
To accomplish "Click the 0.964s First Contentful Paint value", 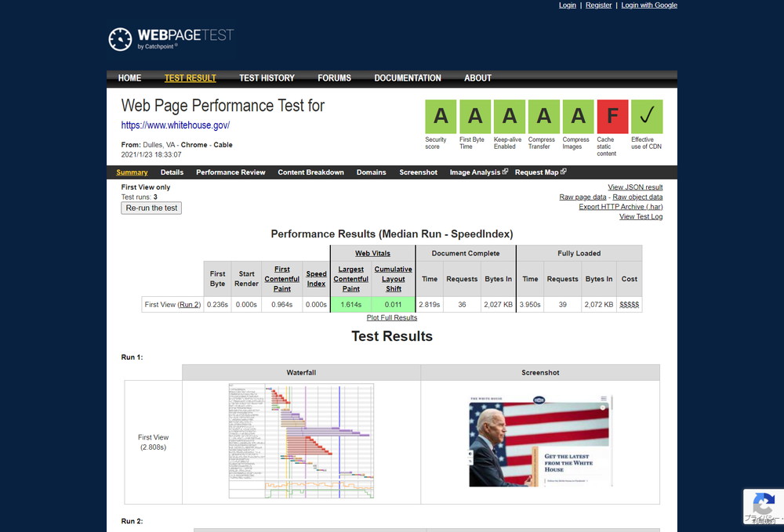I will [282, 305].
